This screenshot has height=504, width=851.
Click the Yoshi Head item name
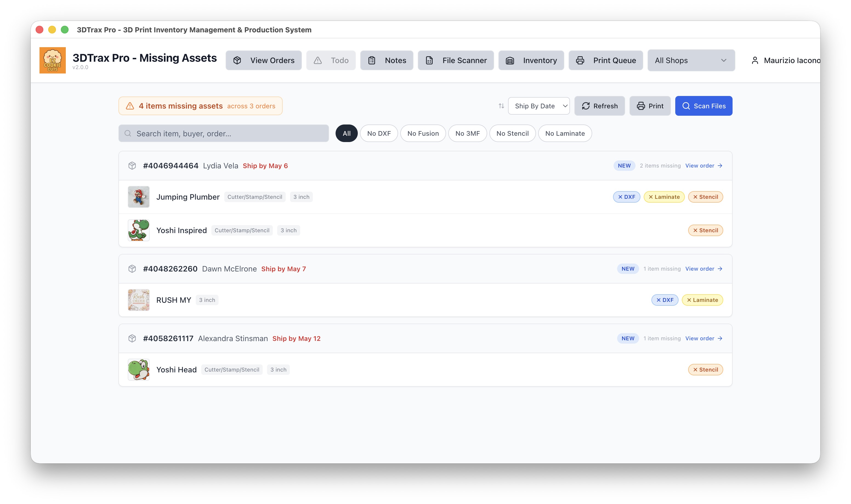coord(176,370)
